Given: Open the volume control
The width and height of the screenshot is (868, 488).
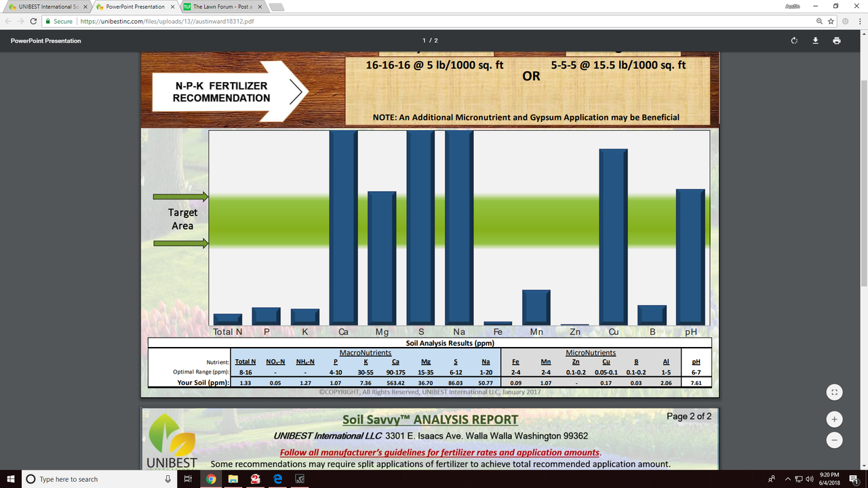Looking at the screenshot, I should (x=809, y=479).
